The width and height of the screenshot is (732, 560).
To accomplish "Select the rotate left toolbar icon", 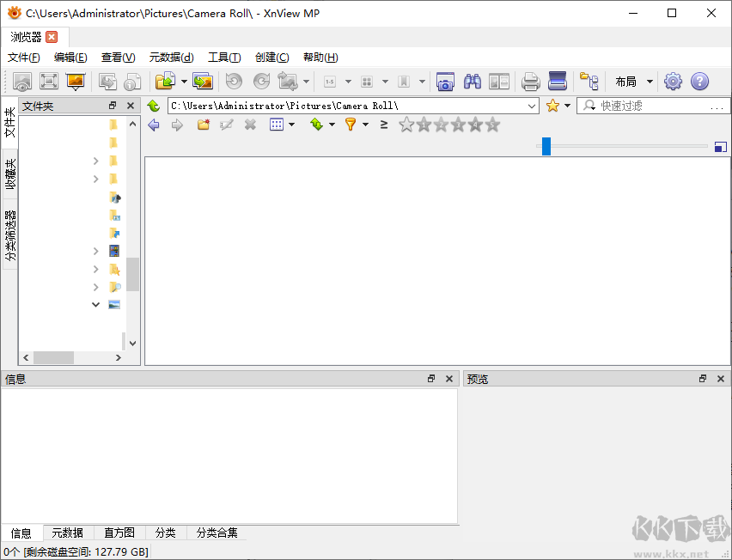I will (x=234, y=82).
